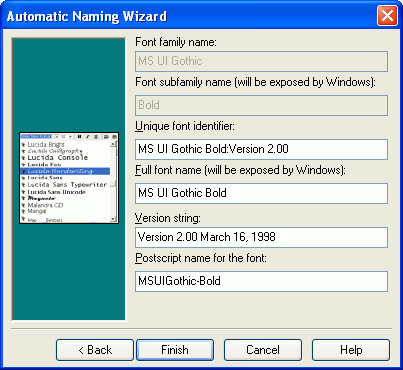Click the Version string label
This screenshot has height=370, width=403.
(168, 218)
